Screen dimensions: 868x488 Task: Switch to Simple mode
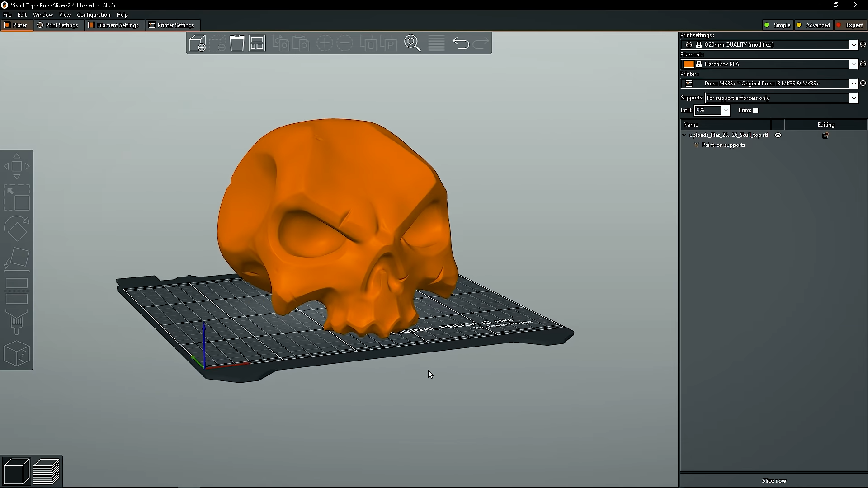pos(778,25)
